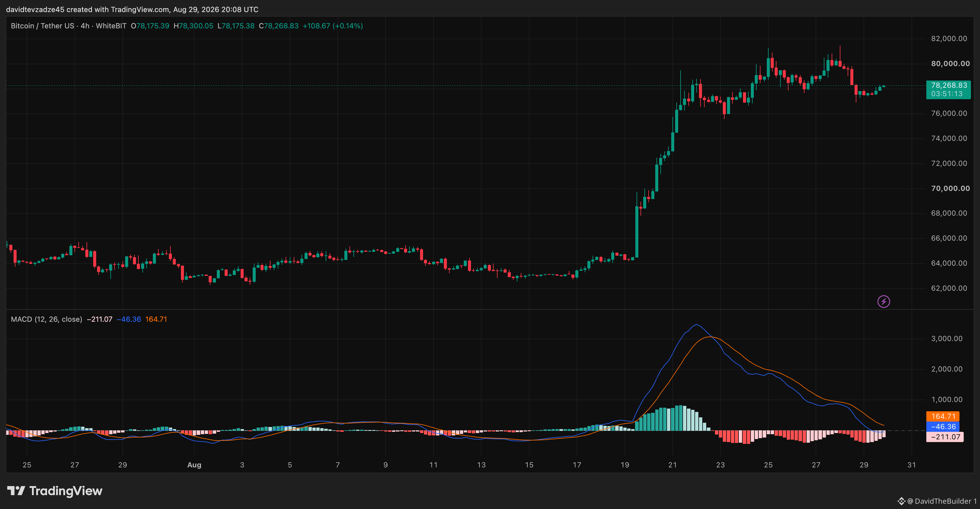Click the candle countdown timer 03:51:13
This screenshot has height=509, width=980.
[947, 94]
